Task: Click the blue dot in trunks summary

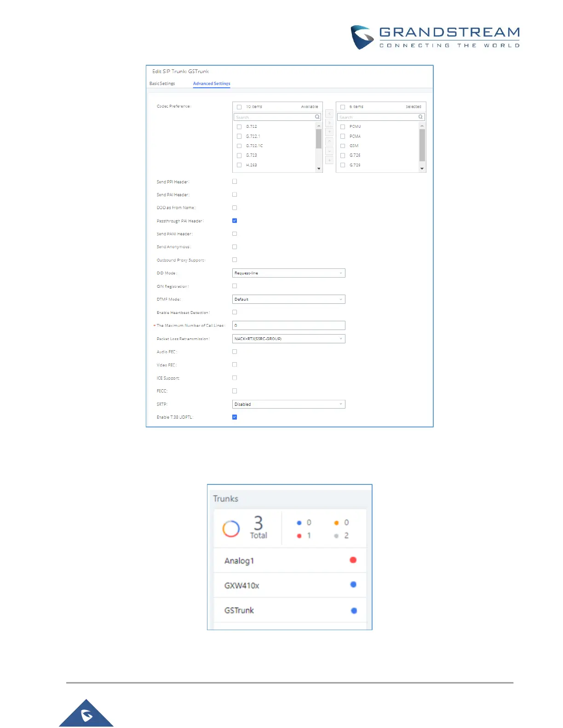Action: click(299, 523)
